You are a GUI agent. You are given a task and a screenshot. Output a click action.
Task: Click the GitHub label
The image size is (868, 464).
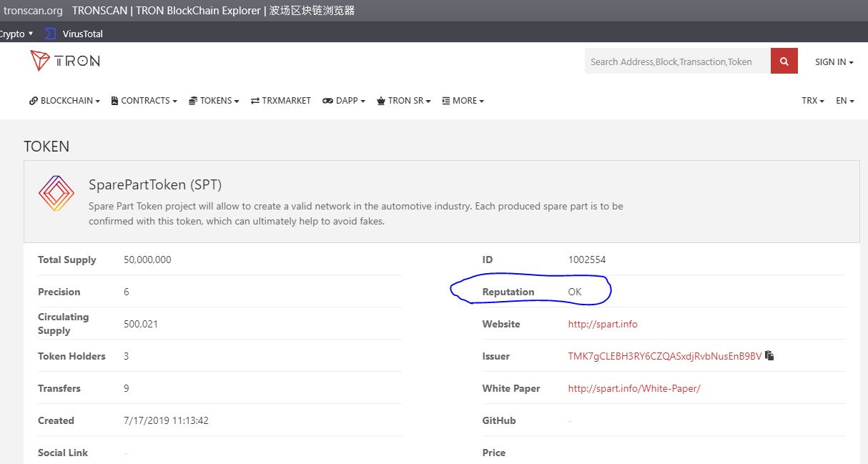click(x=499, y=420)
